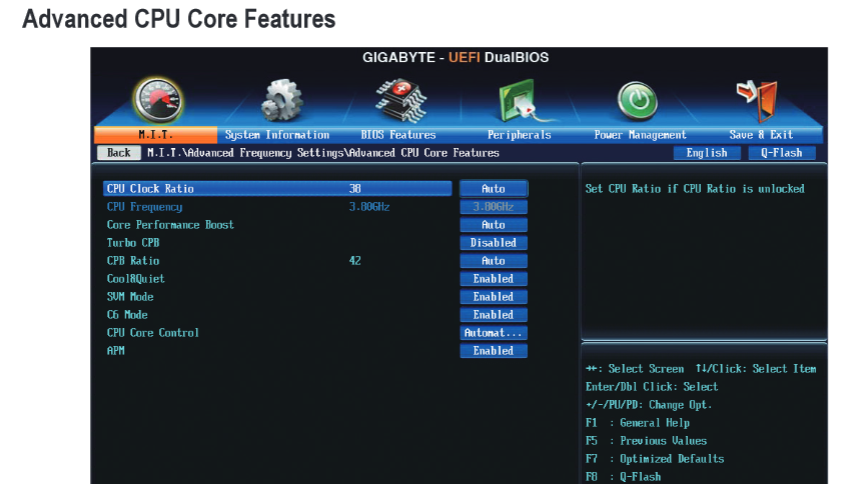
Task: Click 'F5 : Previous Values' hint
Action: (x=646, y=441)
